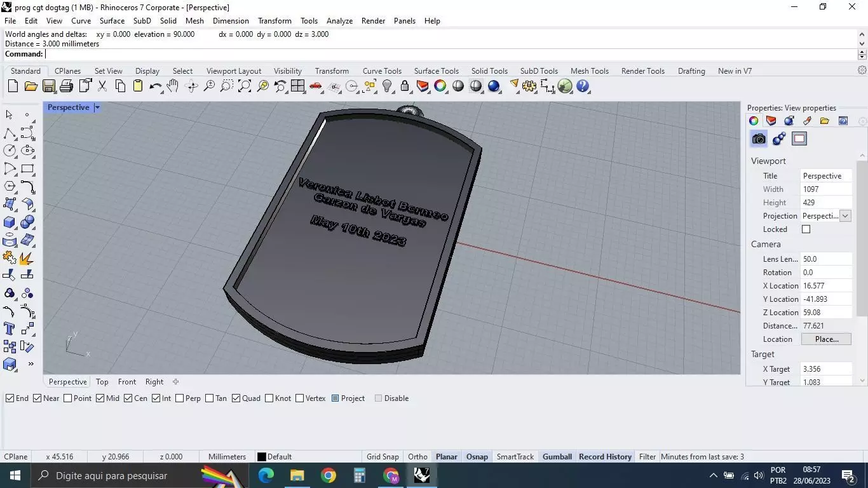Open Microsoft Edge from the taskbar
This screenshot has height=488, width=868.
click(266, 475)
